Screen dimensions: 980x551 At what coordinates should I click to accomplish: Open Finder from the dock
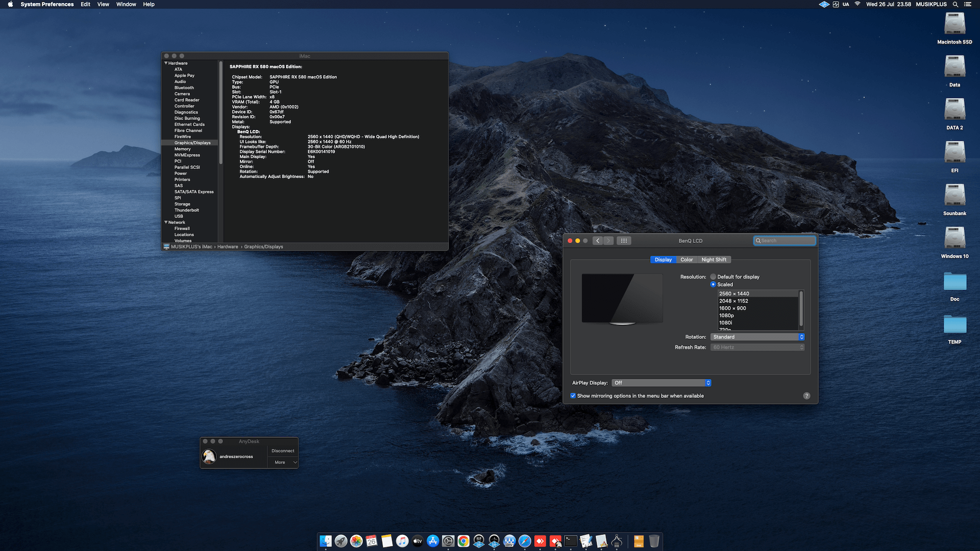pyautogui.click(x=326, y=541)
